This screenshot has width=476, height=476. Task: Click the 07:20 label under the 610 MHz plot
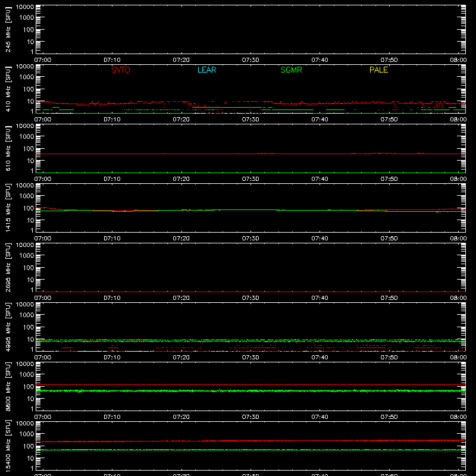coord(181,179)
